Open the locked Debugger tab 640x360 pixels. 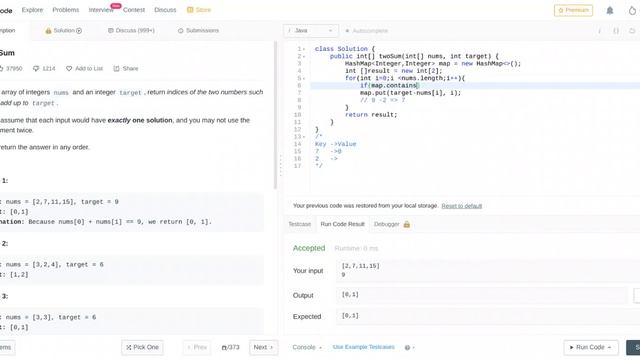tap(392, 224)
